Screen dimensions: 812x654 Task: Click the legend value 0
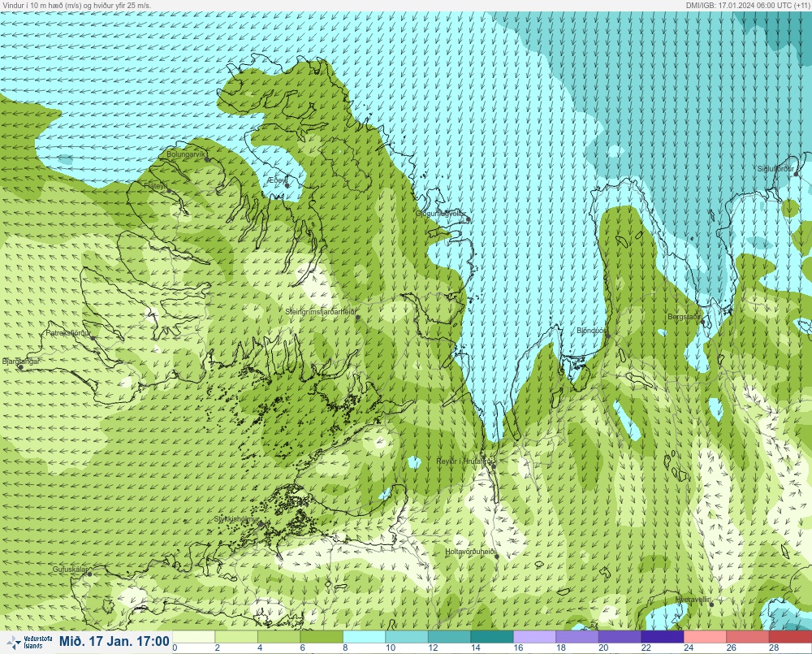coord(175,648)
